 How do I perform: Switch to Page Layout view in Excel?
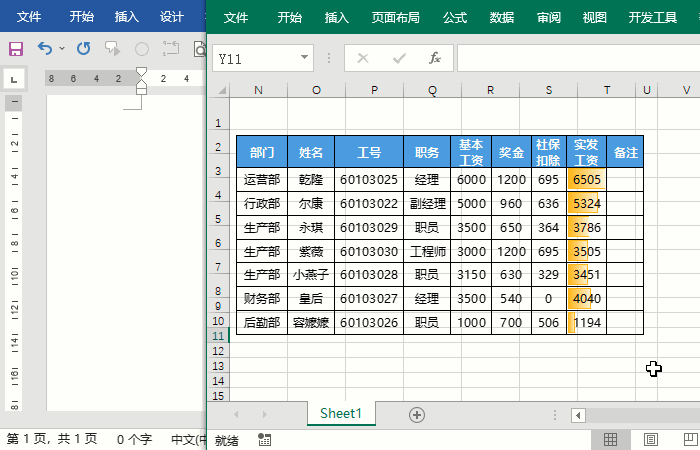point(650,440)
